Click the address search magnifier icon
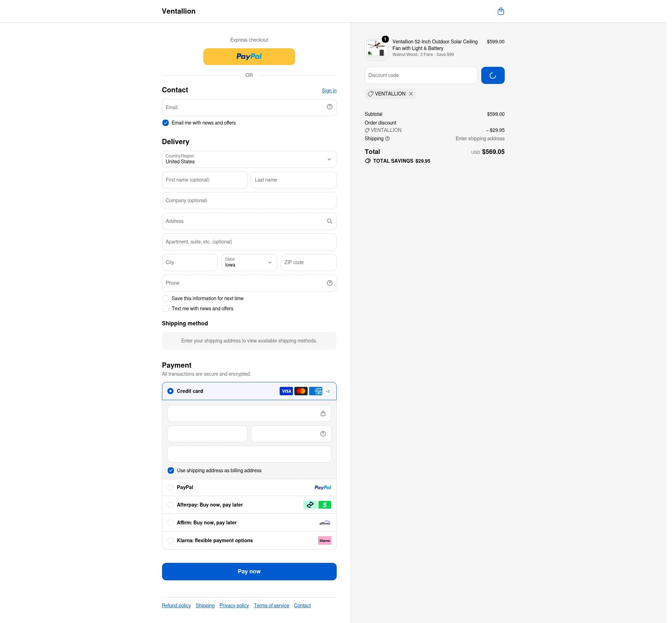 click(329, 221)
